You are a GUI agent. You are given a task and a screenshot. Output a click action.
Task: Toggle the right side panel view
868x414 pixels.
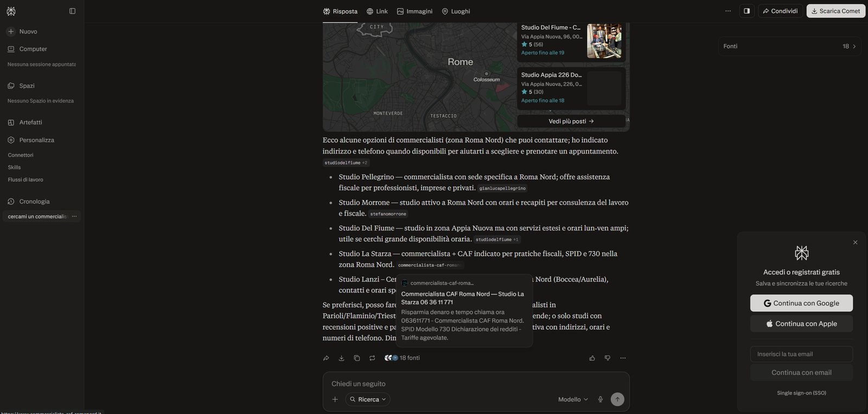point(746,11)
